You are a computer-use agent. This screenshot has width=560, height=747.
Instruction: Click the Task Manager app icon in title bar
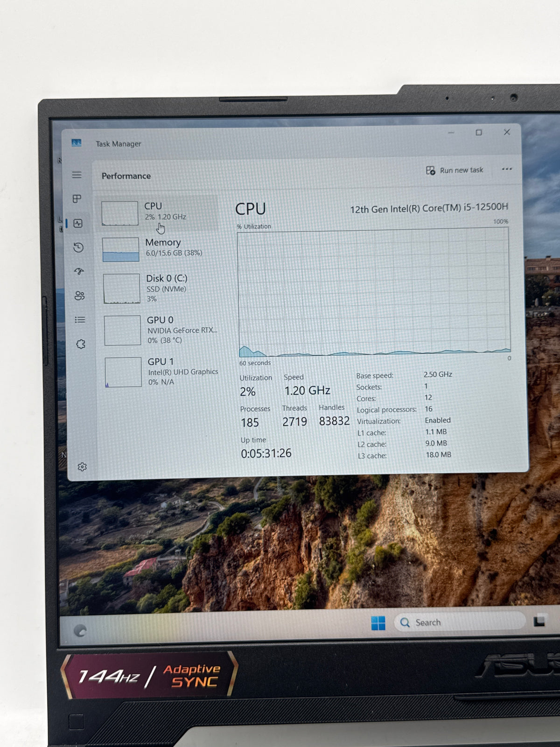77,143
